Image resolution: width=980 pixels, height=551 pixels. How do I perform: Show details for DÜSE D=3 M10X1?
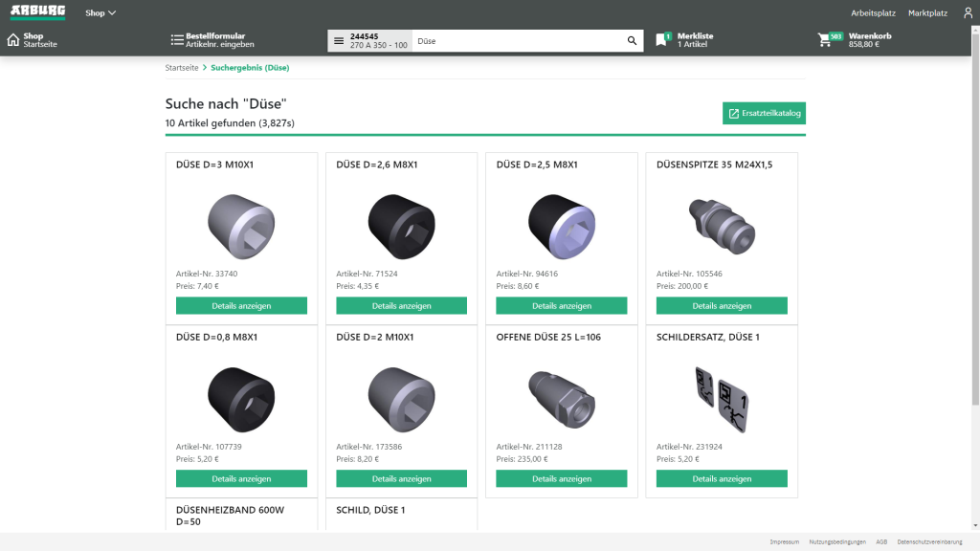pos(241,305)
